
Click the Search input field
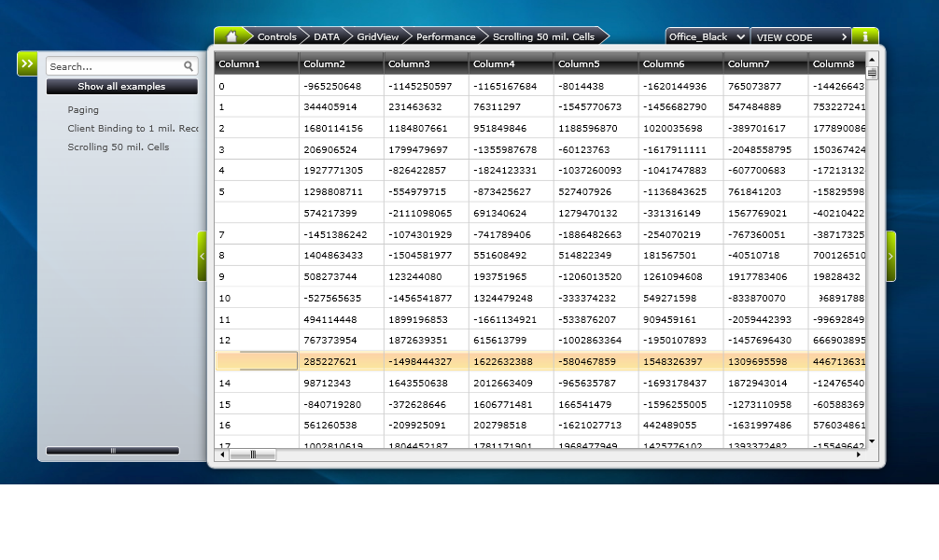[115, 66]
